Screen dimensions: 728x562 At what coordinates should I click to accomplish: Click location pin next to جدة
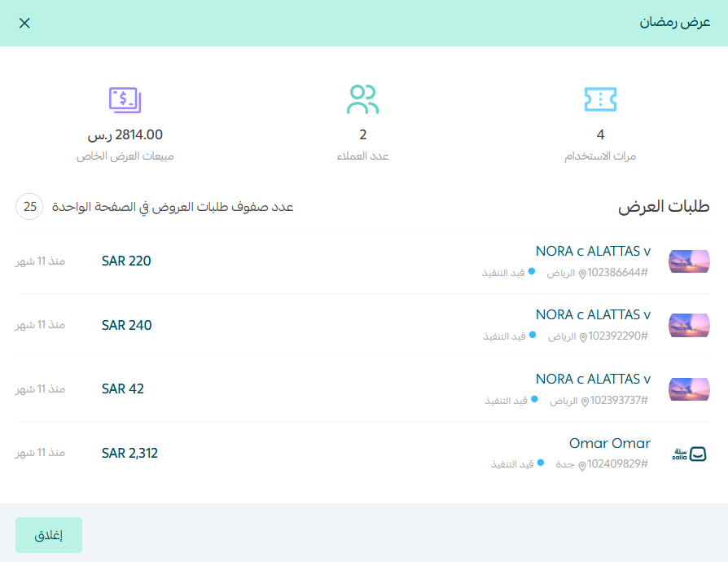click(x=582, y=464)
